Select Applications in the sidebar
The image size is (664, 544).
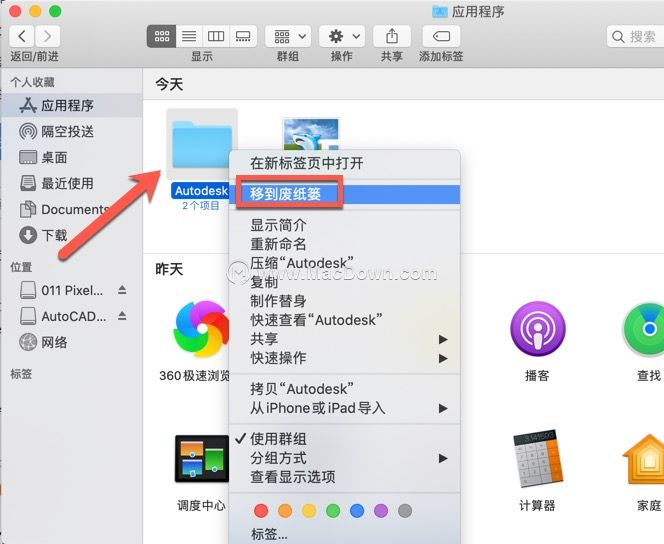(72, 105)
